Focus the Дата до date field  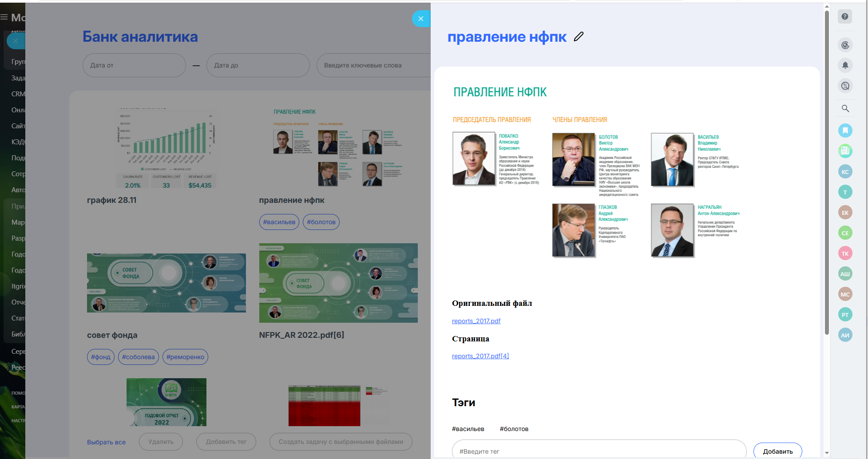(x=258, y=65)
